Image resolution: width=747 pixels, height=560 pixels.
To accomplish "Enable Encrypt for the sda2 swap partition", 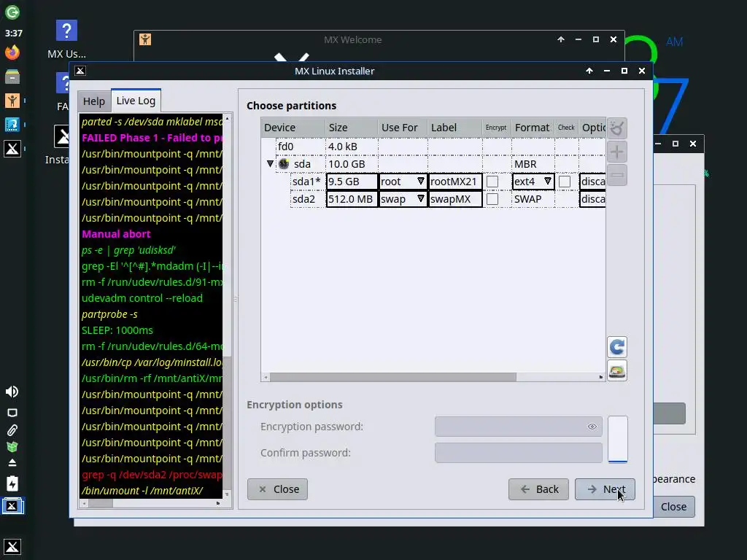I will coord(492,199).
